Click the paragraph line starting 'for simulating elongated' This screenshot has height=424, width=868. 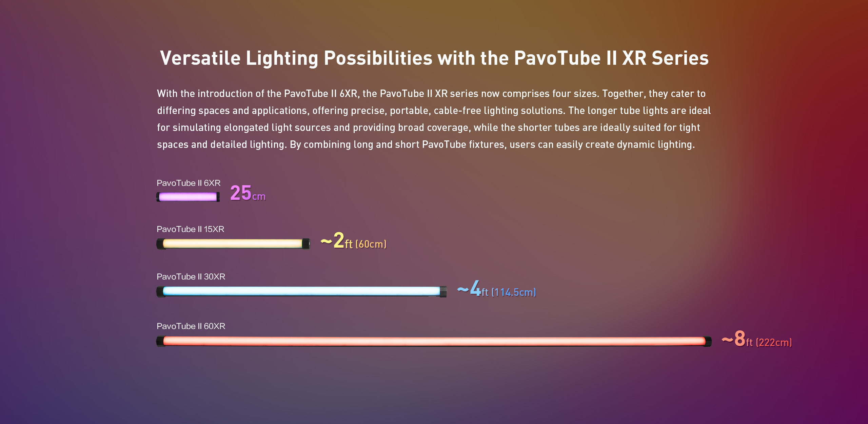click(x=429, y=128)
